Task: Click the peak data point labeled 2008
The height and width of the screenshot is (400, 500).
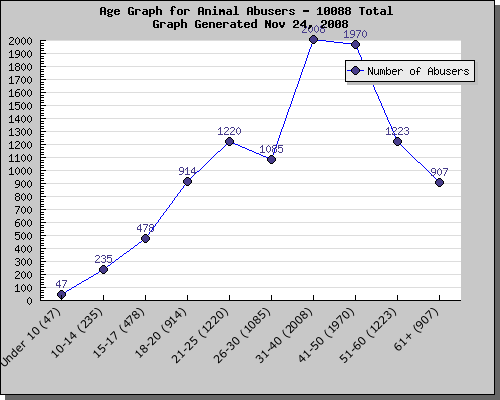Action: [313, 40]
